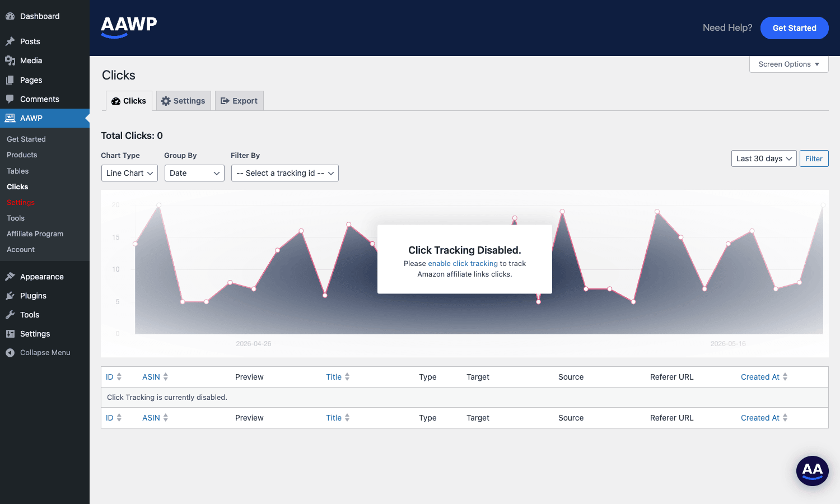This screenshot has width=840, height=504.
Task: Click the 2026-04-26 chart axis label
Action: point(254,344)
